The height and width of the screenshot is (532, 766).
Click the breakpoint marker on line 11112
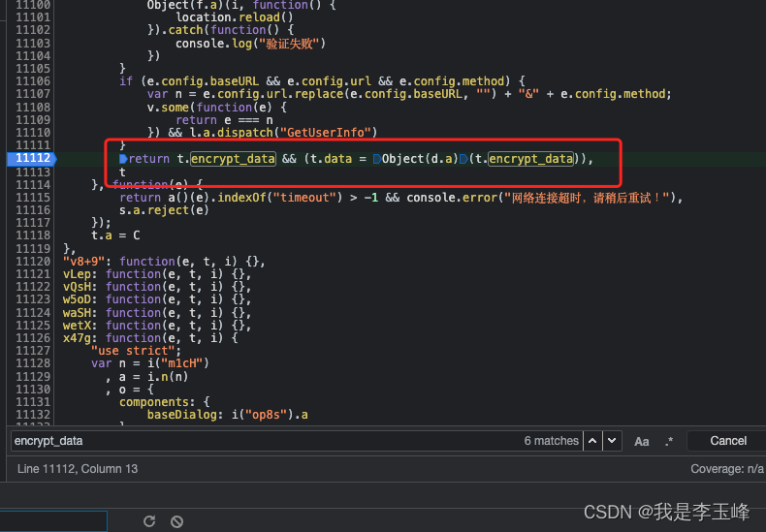(33, 158)
